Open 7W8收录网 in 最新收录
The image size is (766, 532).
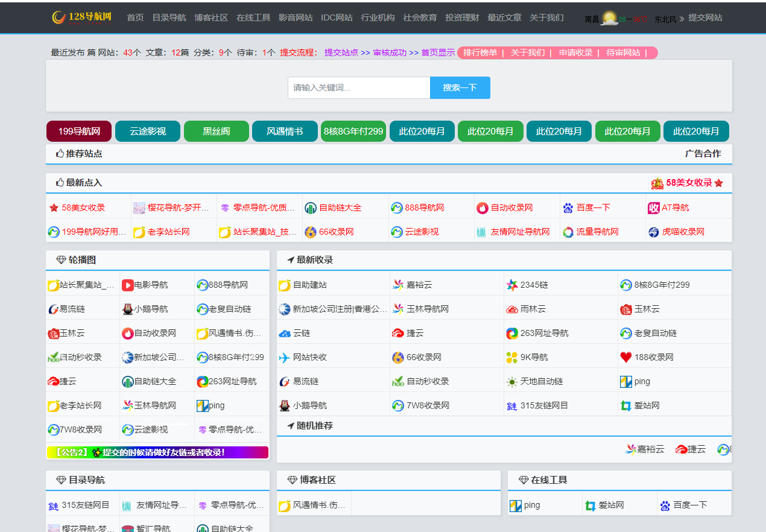pyautogui.click(x=428, y=405)
